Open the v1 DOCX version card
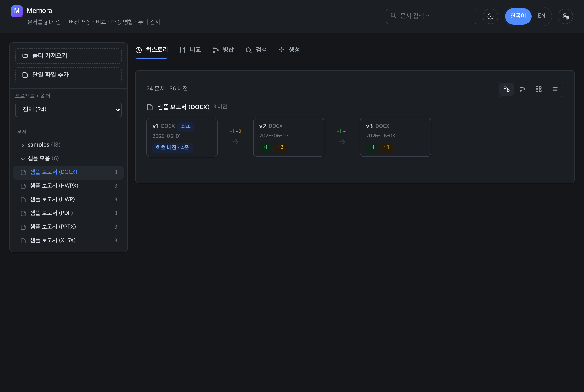This screenshot has height=392, width=584. 182,137
